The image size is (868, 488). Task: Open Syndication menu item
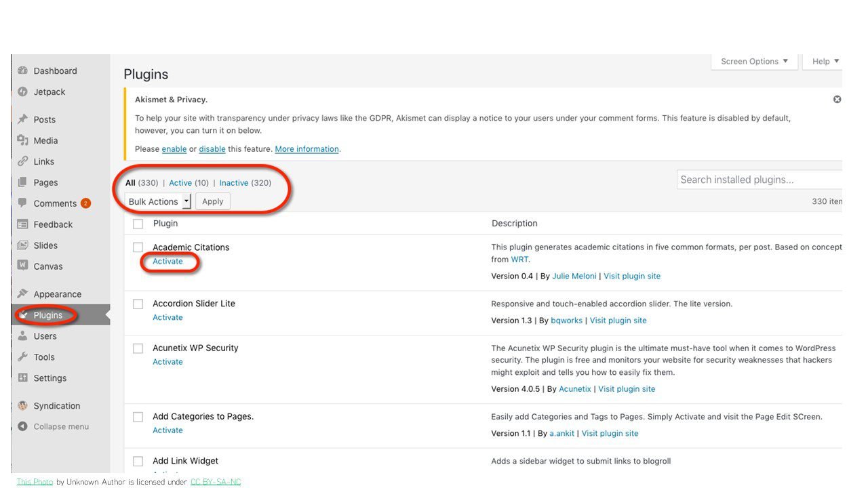tap(57, 406)
